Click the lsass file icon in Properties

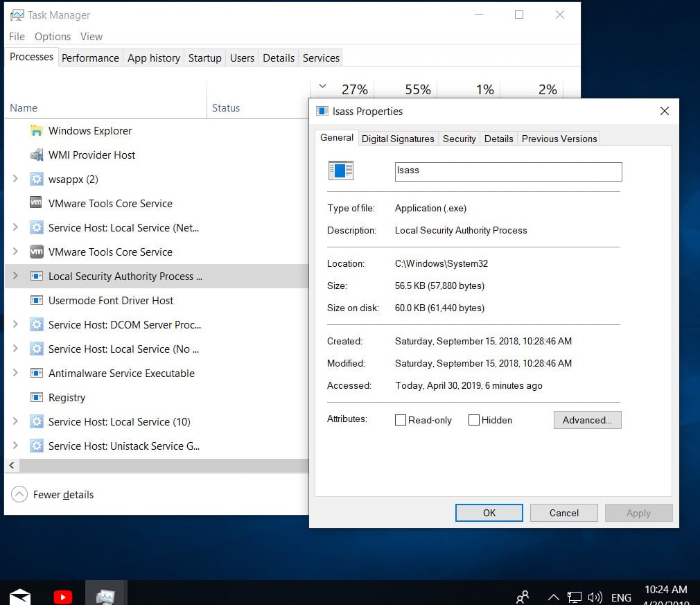[x=340, y=170]
